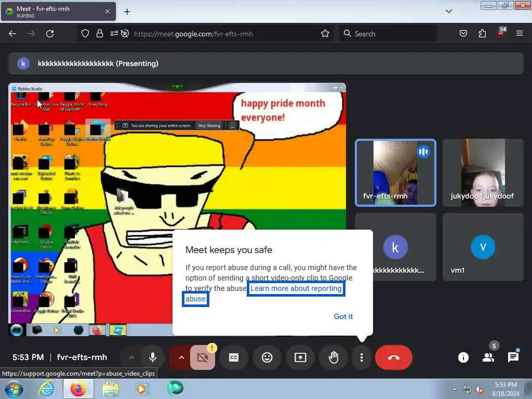
Task: Dismiss dialog with Got it
Action: point(343,316)
